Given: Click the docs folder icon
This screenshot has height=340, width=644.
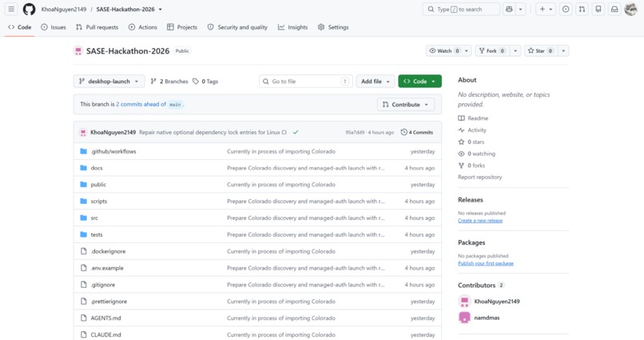Looking at the screenshot, I should 83,168.
